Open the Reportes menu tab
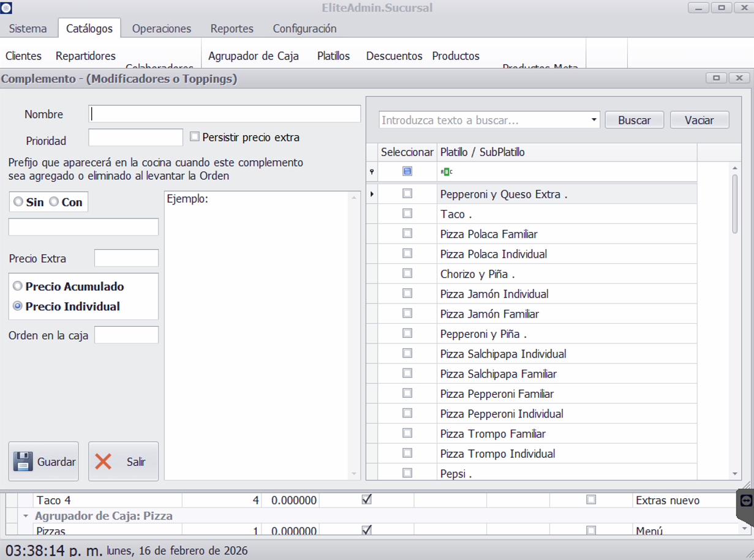The height and width of the screenshot is (560, 754). click(232, 29)
